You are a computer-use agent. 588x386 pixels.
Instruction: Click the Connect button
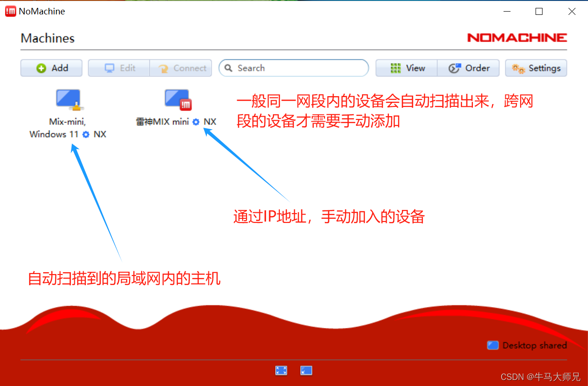click(x=181, y=68)
